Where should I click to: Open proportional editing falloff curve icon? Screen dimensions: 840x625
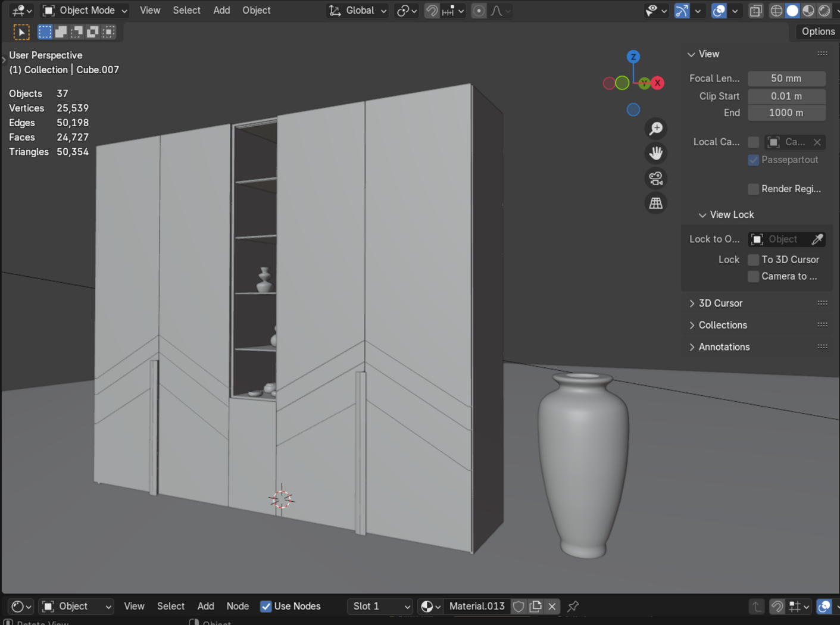(x=500, y=11)
